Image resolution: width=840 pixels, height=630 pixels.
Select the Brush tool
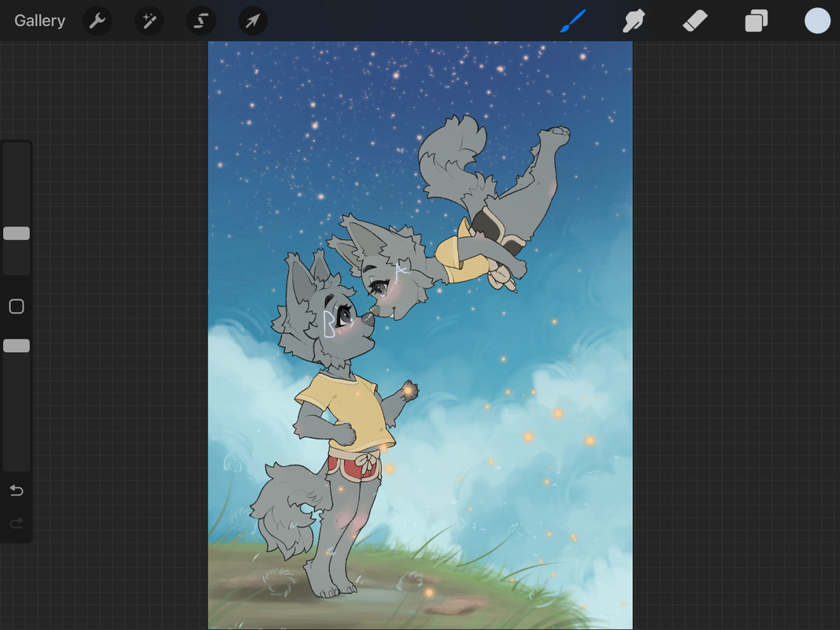click(572, 21)
